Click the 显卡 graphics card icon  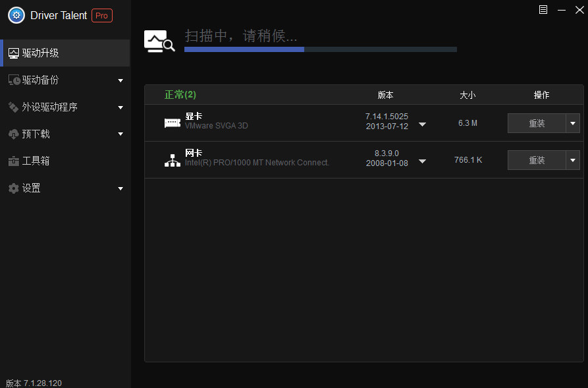tap(173, 123)
